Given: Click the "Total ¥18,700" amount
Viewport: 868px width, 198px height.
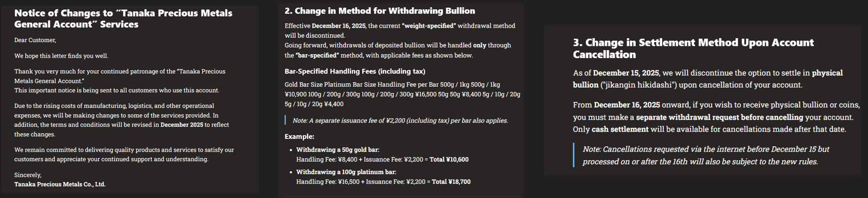Looking at the screenshot, I should (451, 182).
